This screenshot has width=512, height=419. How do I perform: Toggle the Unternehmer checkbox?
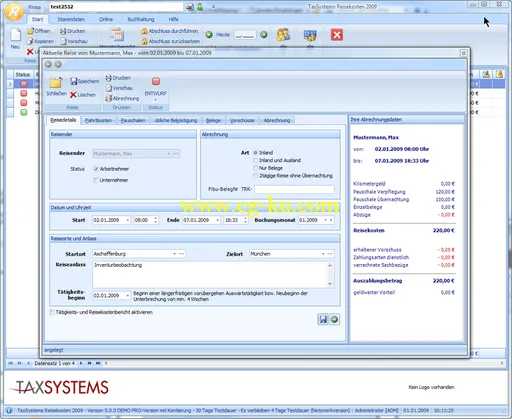[96, 180]
